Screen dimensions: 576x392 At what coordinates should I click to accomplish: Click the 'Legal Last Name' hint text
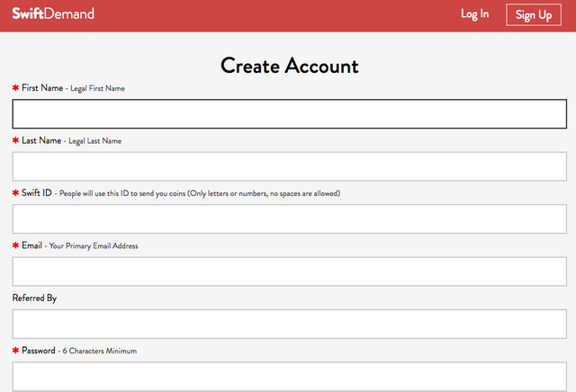(95, 141)
